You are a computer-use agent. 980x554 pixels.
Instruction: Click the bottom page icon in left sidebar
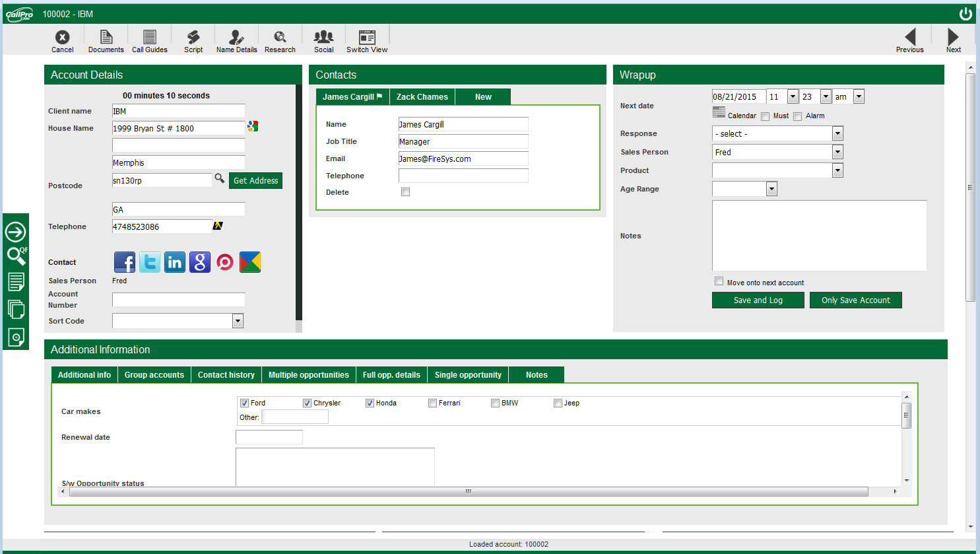click(16, 337)
